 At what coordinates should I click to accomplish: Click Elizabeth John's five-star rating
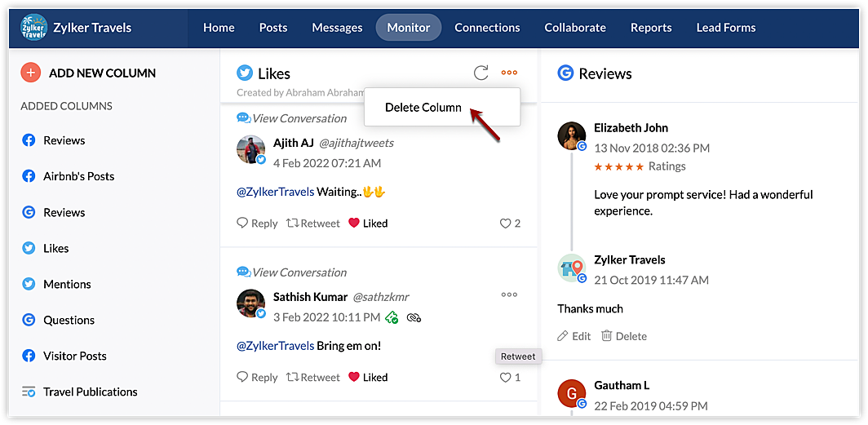pyautogui.click(x=619, y=166)
